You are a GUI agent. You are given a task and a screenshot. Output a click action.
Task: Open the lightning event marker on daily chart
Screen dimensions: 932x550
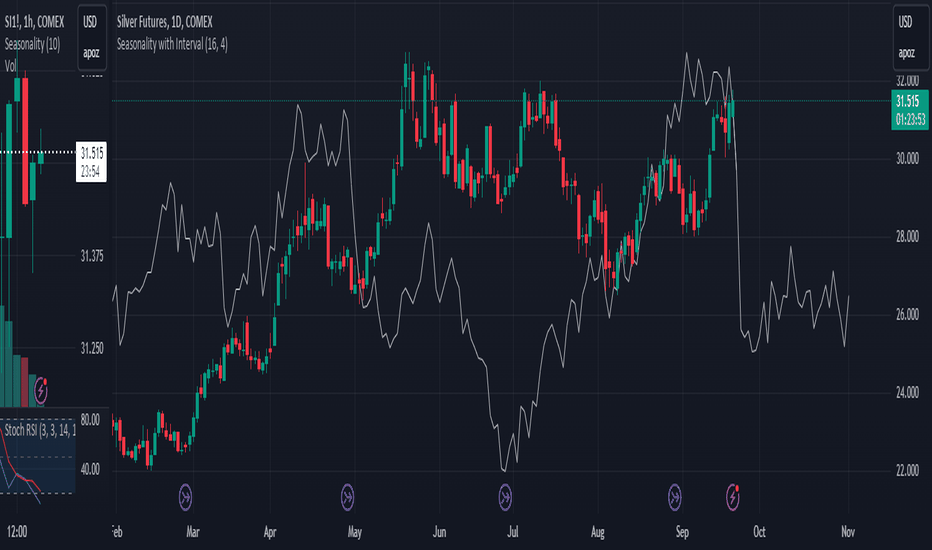point(733,497)
